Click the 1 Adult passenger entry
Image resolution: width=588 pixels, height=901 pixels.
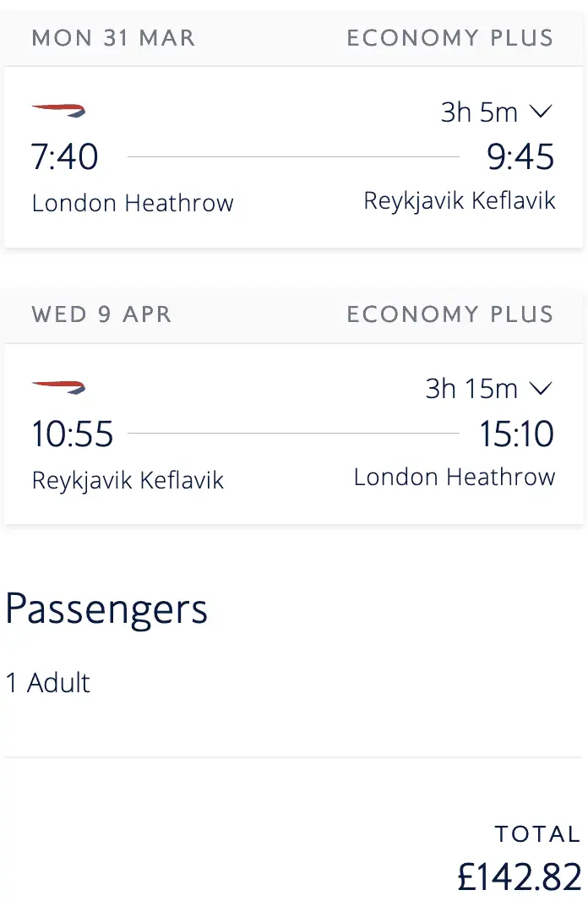coord(48,683)
